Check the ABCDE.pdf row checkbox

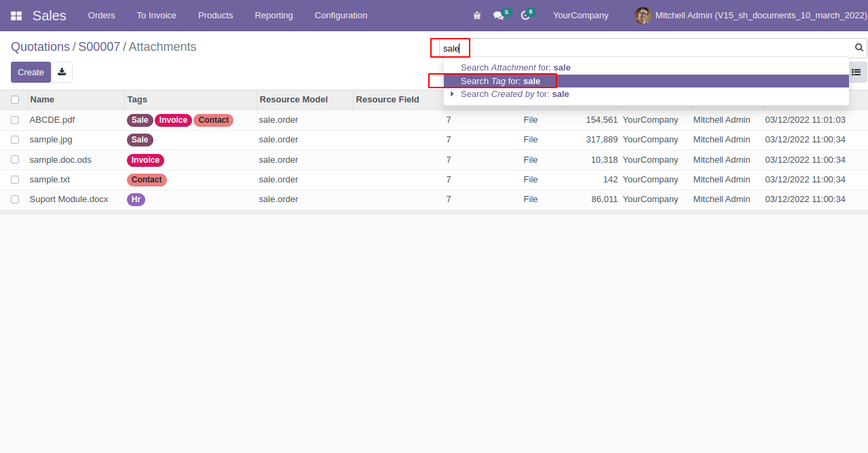tap(15, 120)
